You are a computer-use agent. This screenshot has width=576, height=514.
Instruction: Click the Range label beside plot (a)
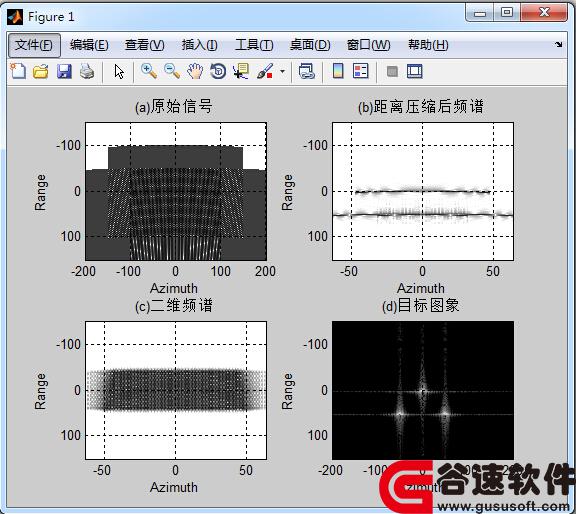pyautogui.click(x=40, y=192)
